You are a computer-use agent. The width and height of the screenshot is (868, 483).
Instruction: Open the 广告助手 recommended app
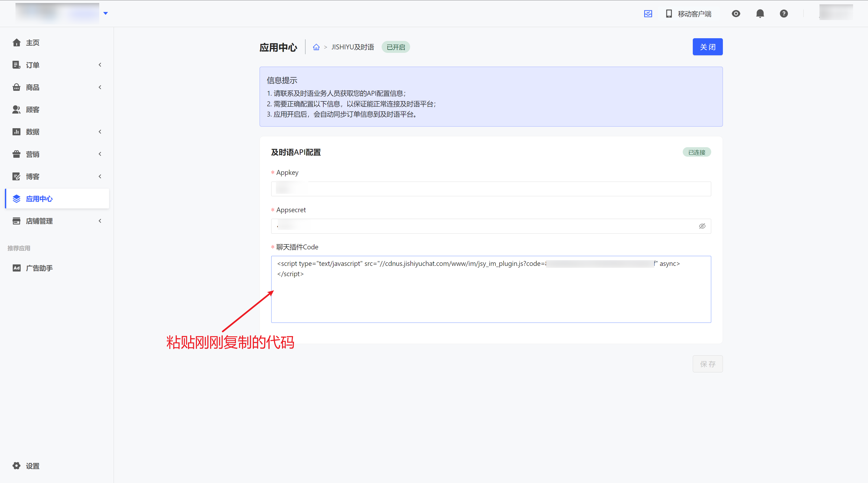coord(57,268)
